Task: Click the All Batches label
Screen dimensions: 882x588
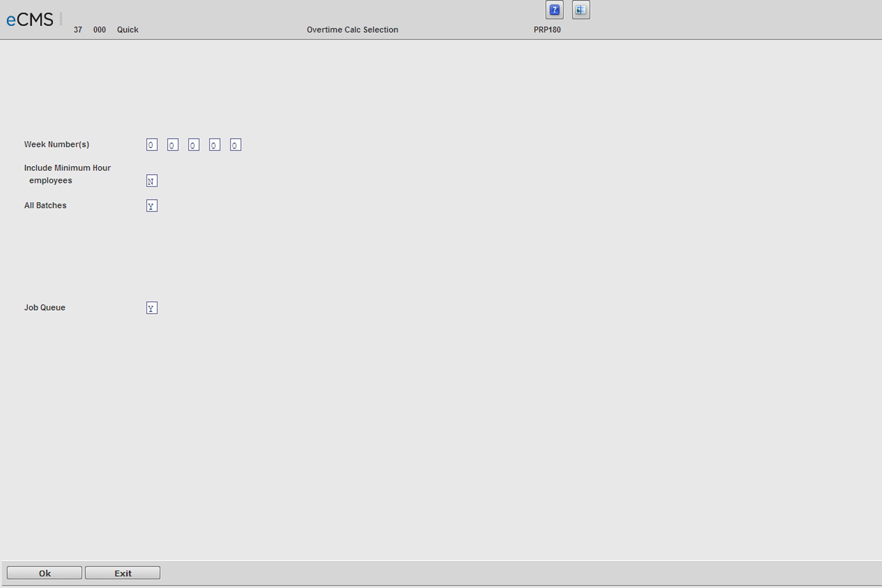Action: click(x=45, y=205)
